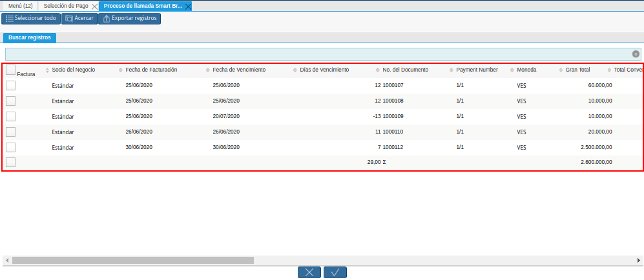Screen dimensions: 644x280
Task: Click the Acercar zoom button
Action: [79, 19]
